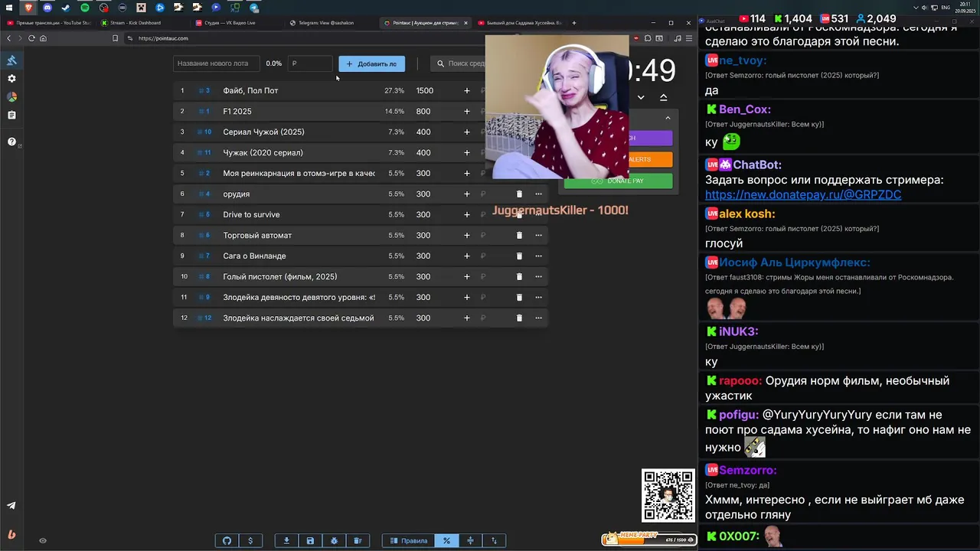
Task: Open more options for Злодейка наслаждается своей седьмой row
Action: [x=538, y=318]
